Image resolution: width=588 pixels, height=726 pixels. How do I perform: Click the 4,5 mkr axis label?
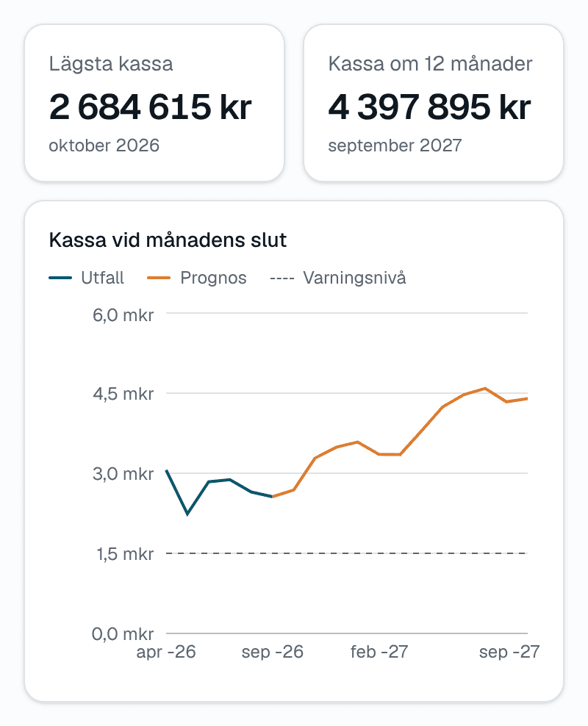123,394
